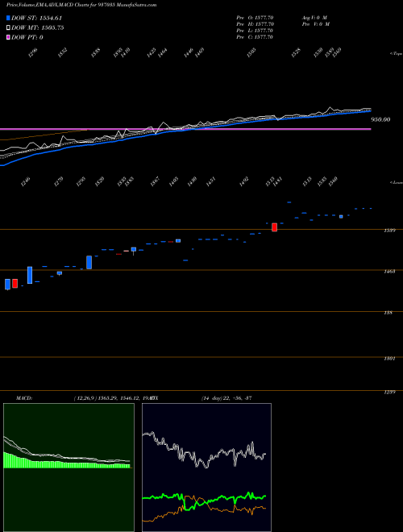Click the magenta DOW PT legend swatch
The height and width of the screenshot is (532, 403).
point(9,37)
